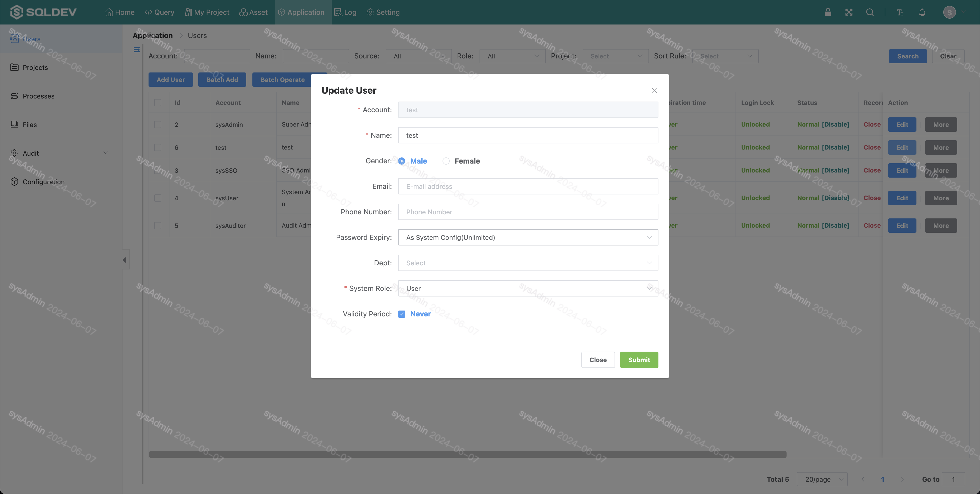Check the test row checkbox
Screen dimensions: 980x494
(157, 147)
